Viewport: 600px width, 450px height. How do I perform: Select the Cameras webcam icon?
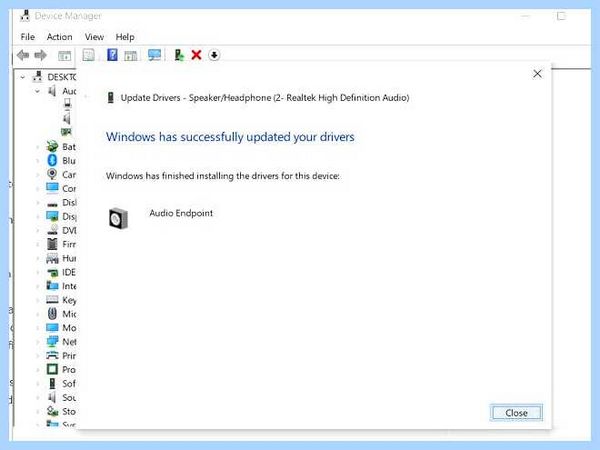click(52, 174)
